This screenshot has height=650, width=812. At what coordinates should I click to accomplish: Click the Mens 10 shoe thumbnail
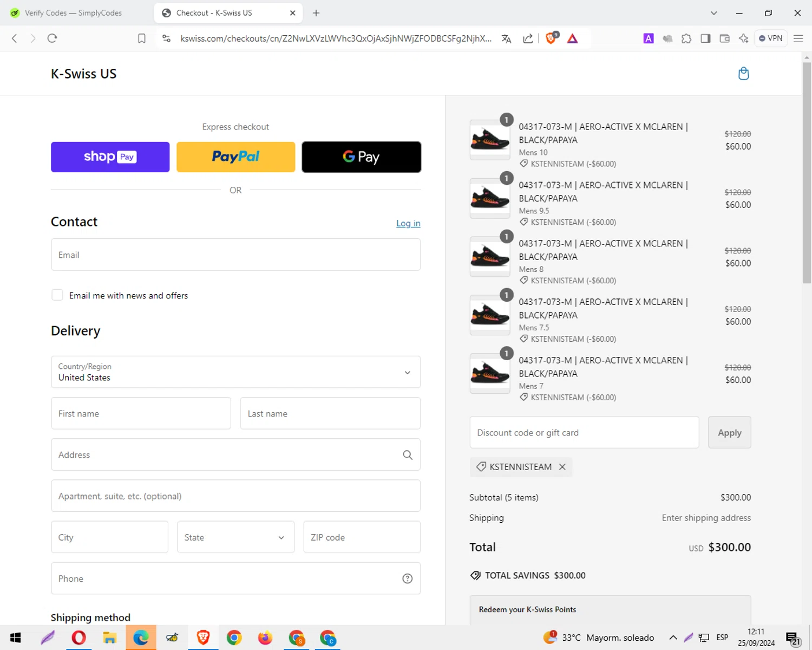(x=490, y=140)
